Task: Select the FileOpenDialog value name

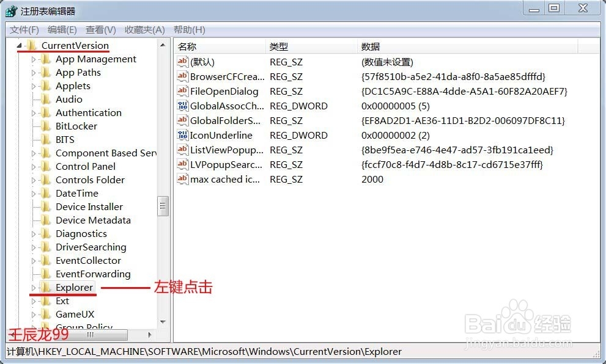Action: [x=224, y=92]
